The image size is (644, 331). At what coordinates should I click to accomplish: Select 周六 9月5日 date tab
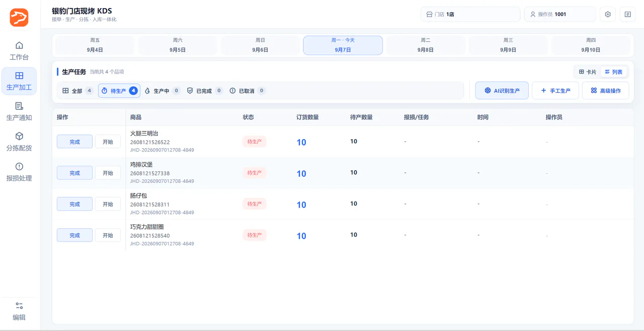click(x=178, y=45)
